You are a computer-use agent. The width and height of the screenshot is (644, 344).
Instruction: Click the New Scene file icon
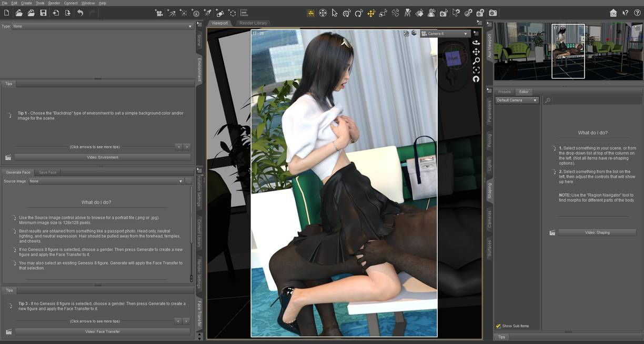coord(6,13)
